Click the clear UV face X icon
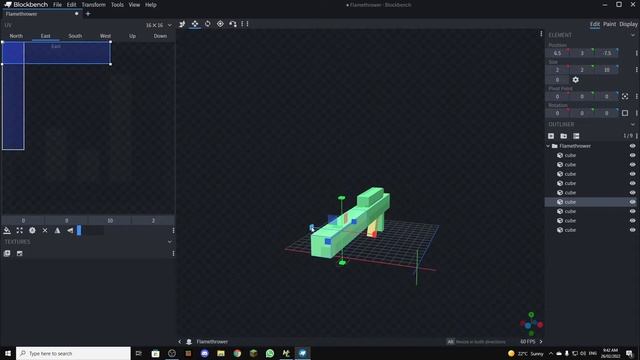Image resolution: width=640 pixels, height=360 pixels. click(45, 231)
